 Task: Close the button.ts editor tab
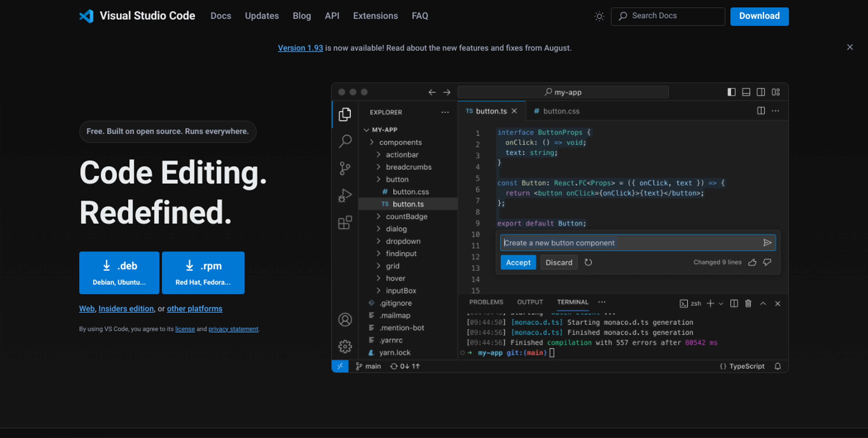[514, 111]
